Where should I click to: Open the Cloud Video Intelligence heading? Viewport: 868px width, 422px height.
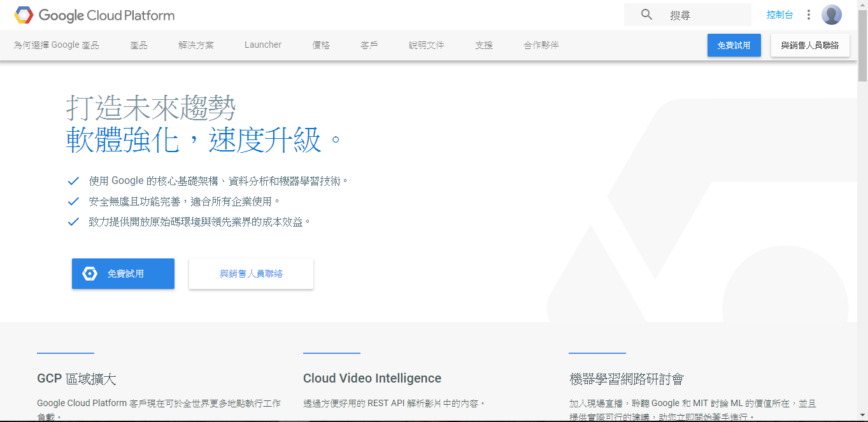coord(372,378)
